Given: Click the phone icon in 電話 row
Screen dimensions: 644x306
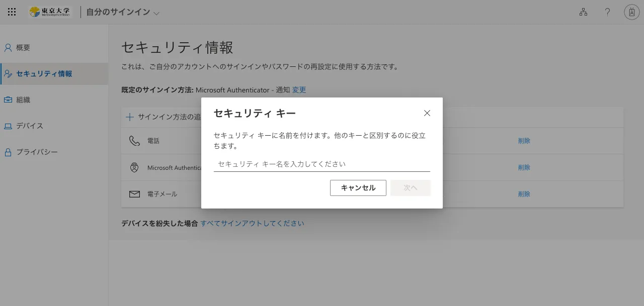Looking at the screenshot, I should tap(134, 141).
